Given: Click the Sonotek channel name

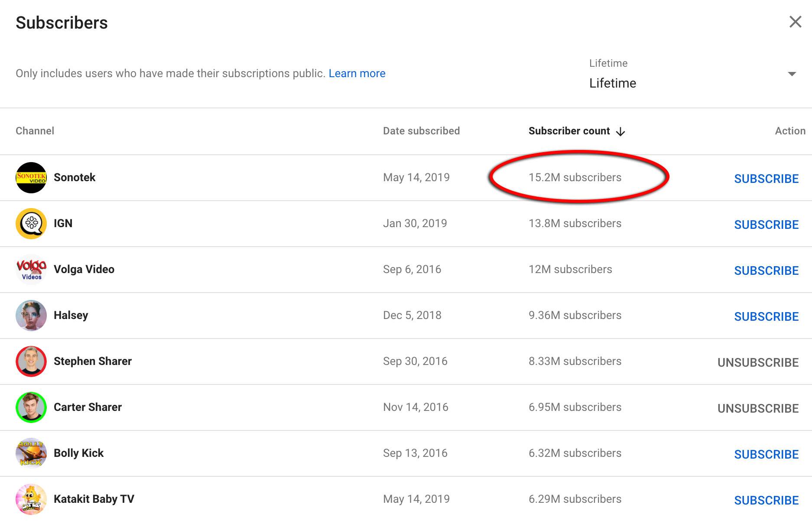Looking at the screenshot, I should coord(75,177).
